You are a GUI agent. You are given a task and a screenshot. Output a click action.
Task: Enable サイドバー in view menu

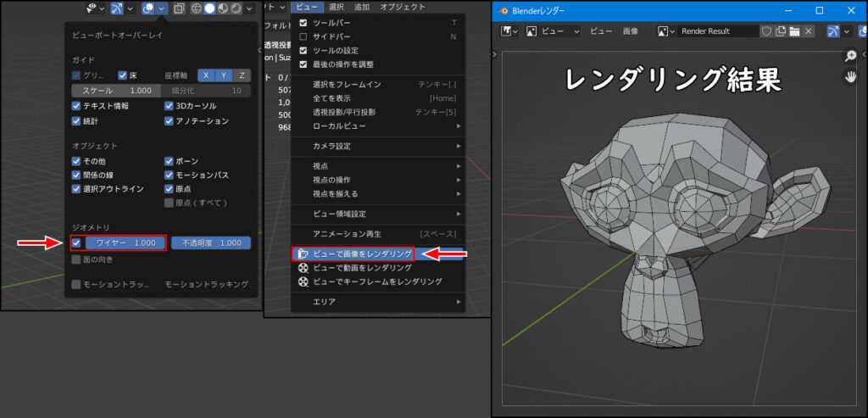pos(303,36)
